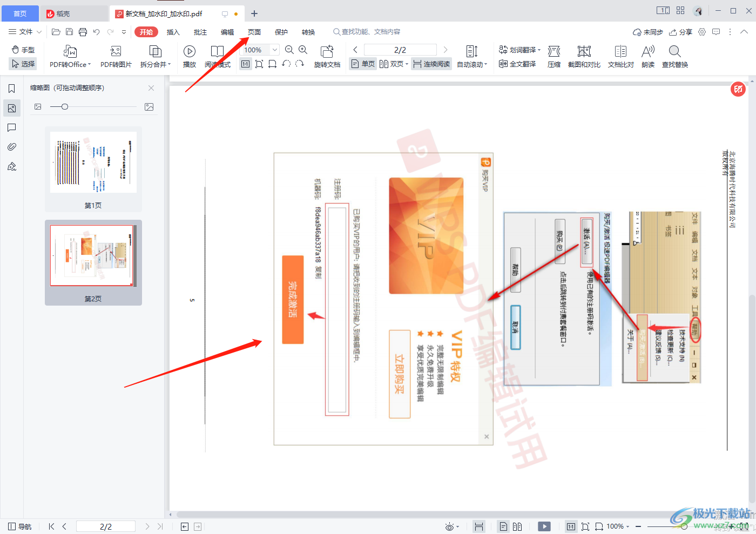This screenshot has width=756, height=534.
Task: Go to next page arrow in toolbar
Action: [x=446, y=50]
